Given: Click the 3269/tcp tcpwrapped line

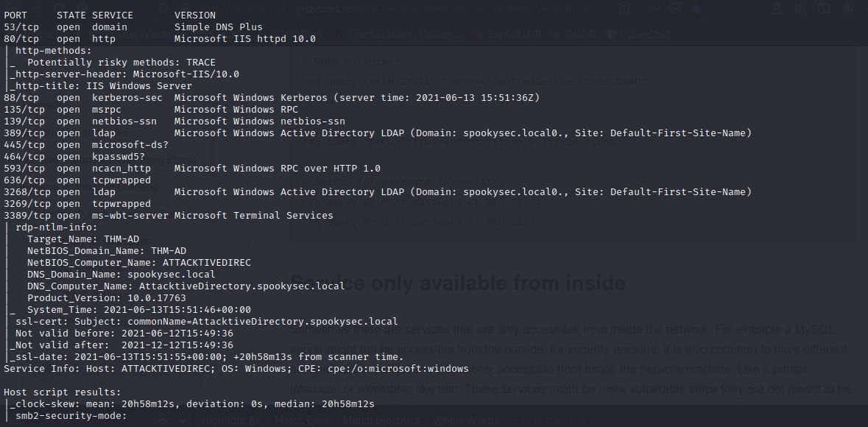Looking at the screenshot, I should [x=77, y=204].
